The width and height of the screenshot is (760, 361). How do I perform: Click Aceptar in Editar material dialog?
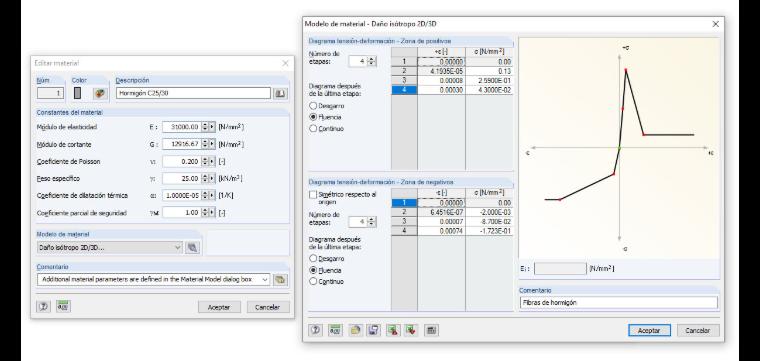tap(219, 307)
